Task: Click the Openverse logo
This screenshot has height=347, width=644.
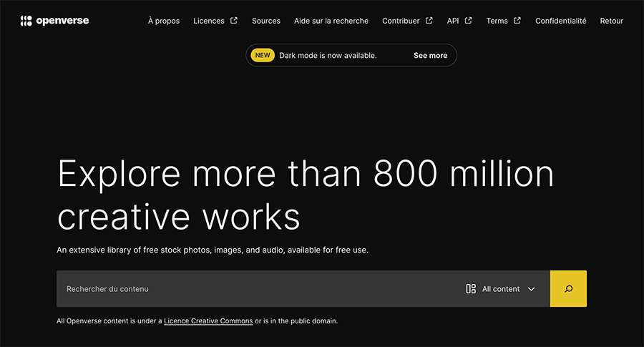Action: click(54, 21)
